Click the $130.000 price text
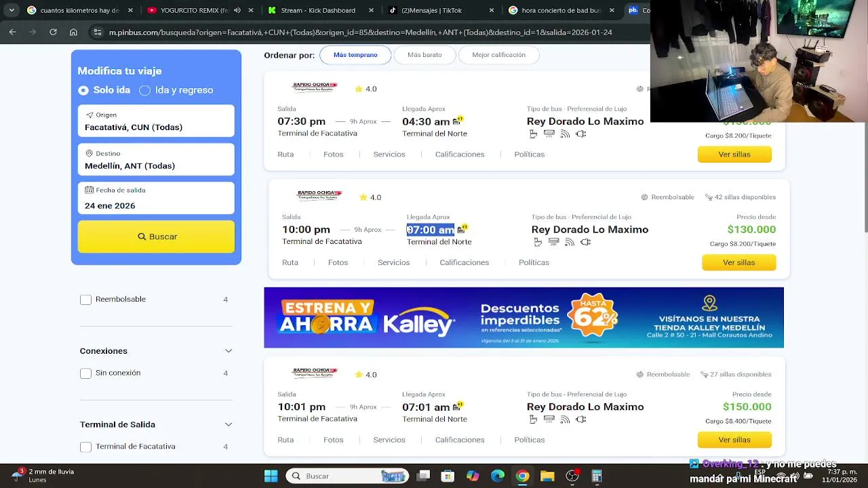The width and height of the screenshot is (868, 488). [751, 230]
